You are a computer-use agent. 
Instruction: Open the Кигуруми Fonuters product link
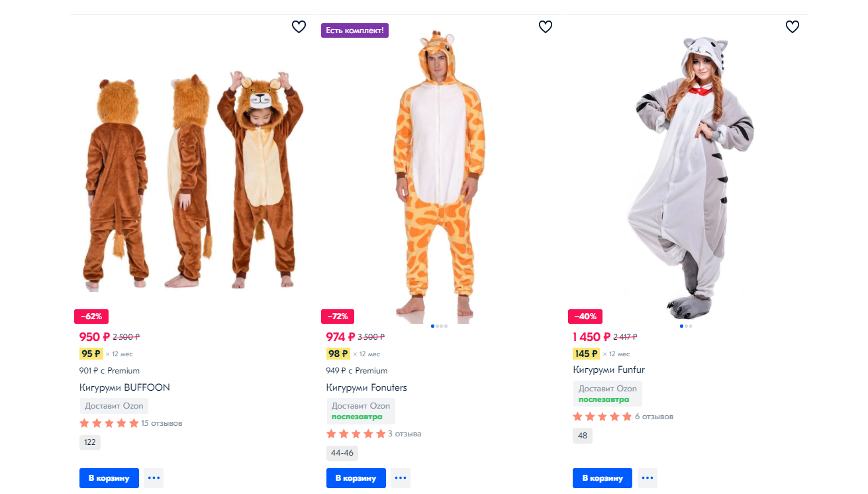click(366, 387)
